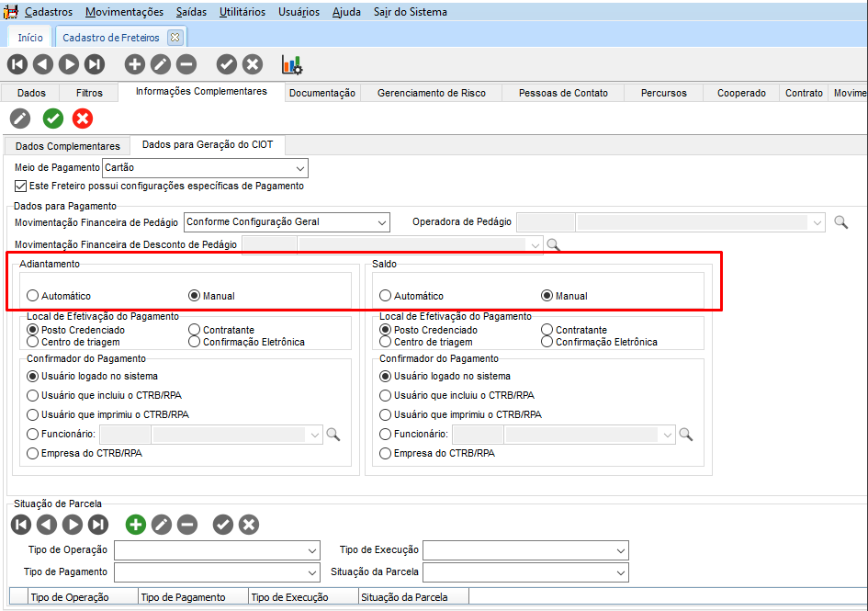
Task: Click the add record plus icon in the top toolbar
Action: pos(135,64)
